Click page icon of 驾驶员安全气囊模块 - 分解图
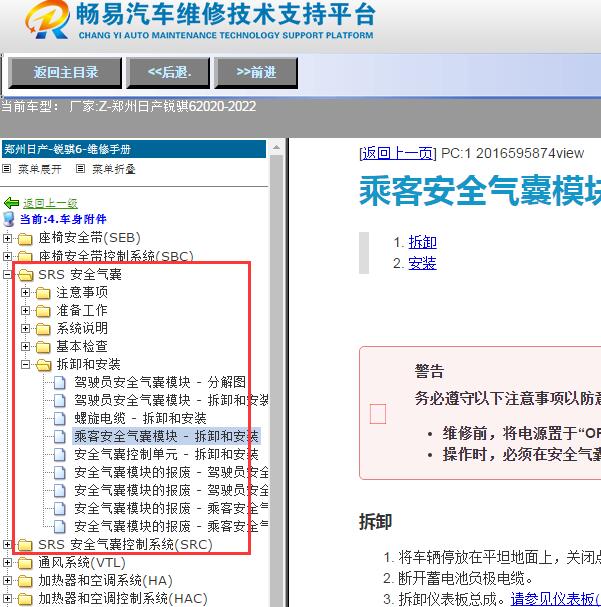 60,382
